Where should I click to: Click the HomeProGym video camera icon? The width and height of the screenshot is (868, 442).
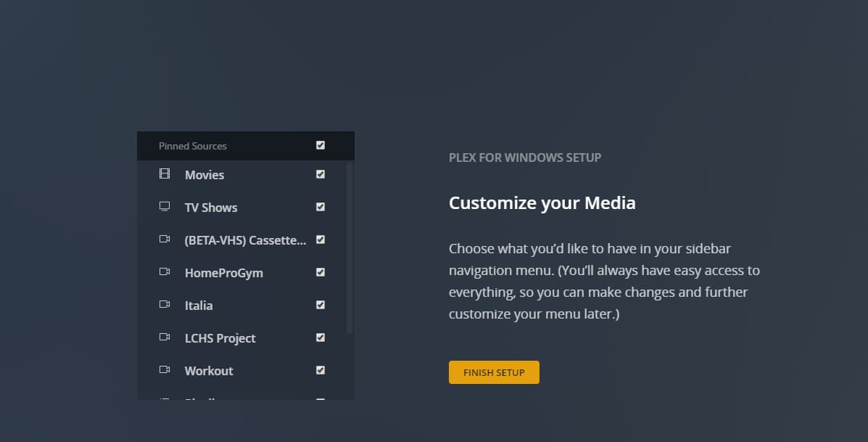click(x=165, y=272)
